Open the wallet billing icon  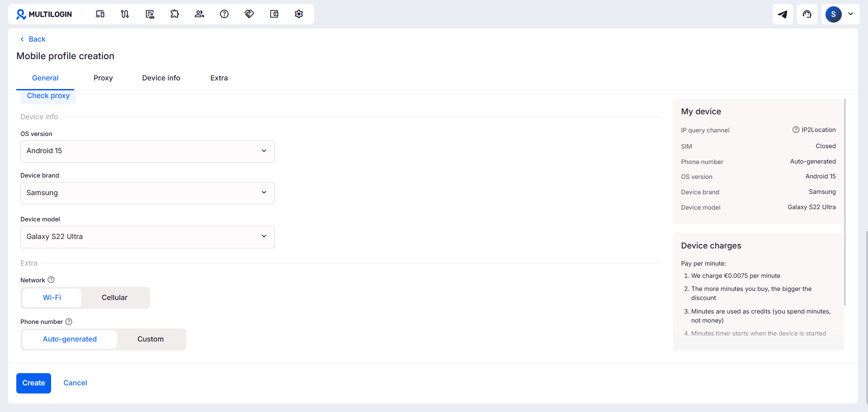point(274,14)
